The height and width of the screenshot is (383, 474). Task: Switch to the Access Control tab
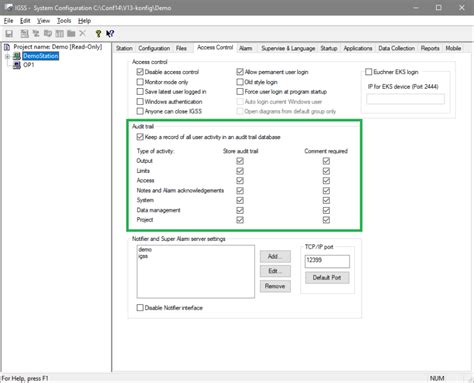coord(215,48)
